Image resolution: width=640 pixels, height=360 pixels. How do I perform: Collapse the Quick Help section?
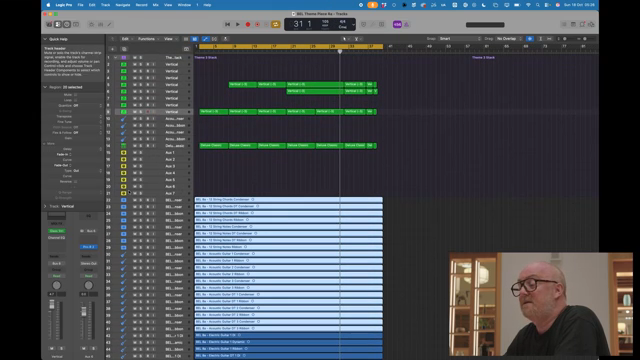click(45, 39)
